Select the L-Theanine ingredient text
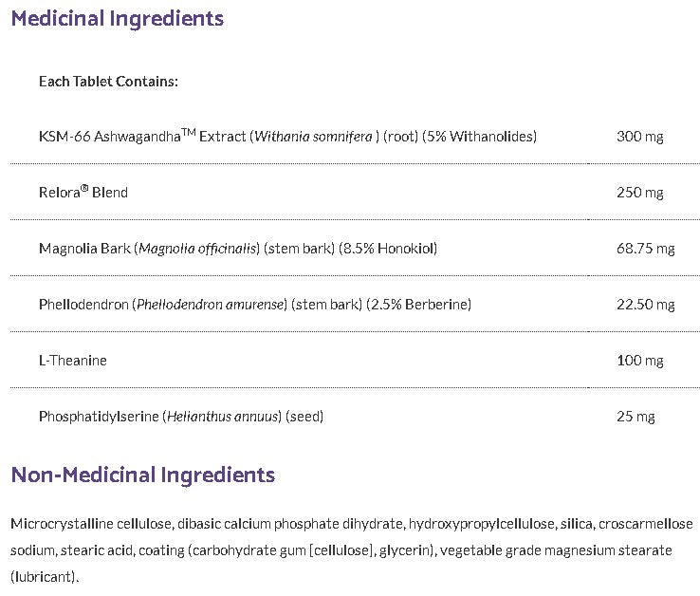700x596 pixels. pyautogui.click(x=73, y=361)
